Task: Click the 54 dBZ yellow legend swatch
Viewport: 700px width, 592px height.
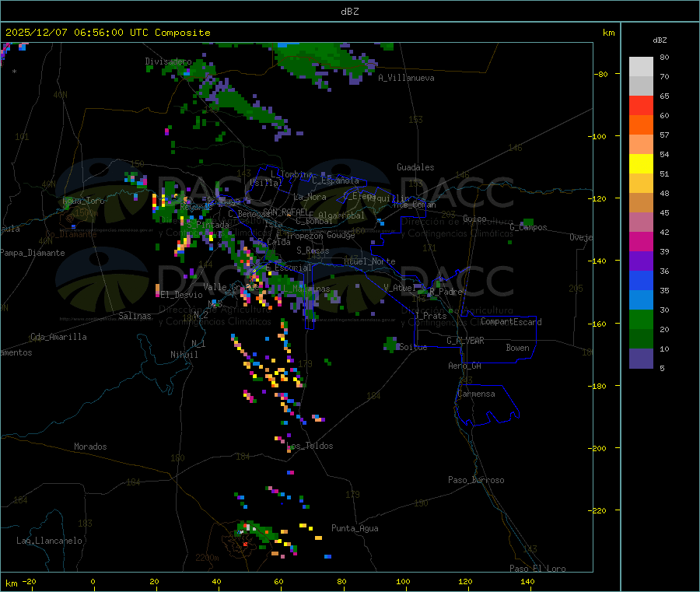Action: click(641, 164)
